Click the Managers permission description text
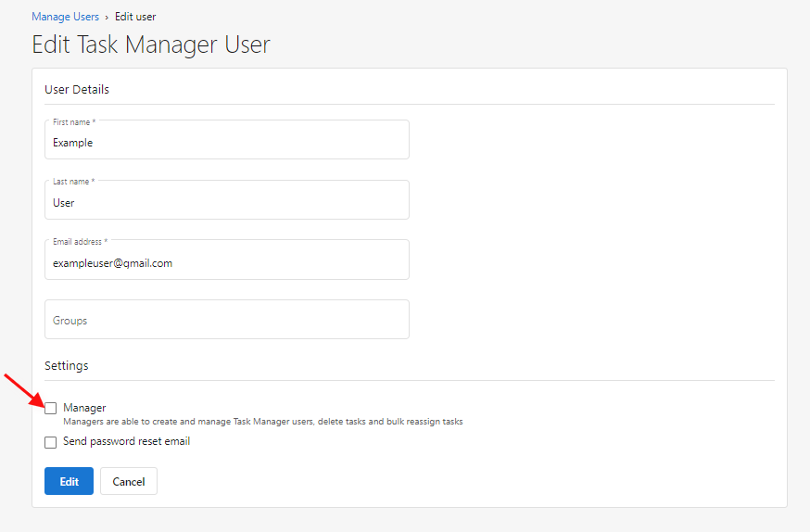 tap(263, 422)
